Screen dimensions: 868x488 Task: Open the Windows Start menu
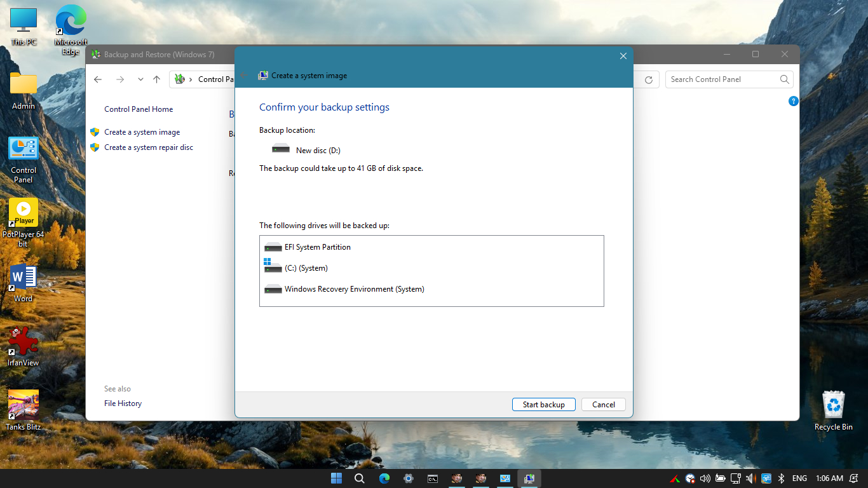click(336, 478)
